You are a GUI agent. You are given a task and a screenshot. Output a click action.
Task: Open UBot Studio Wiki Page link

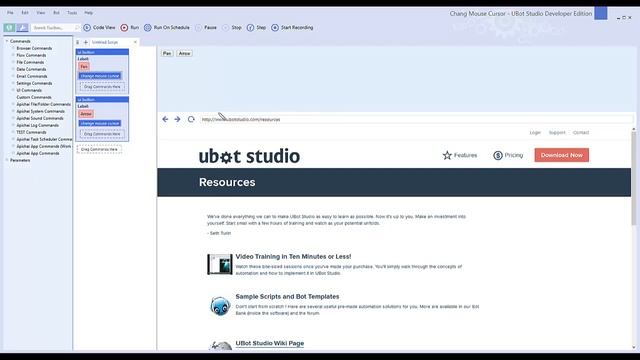[x=270, y=343]
